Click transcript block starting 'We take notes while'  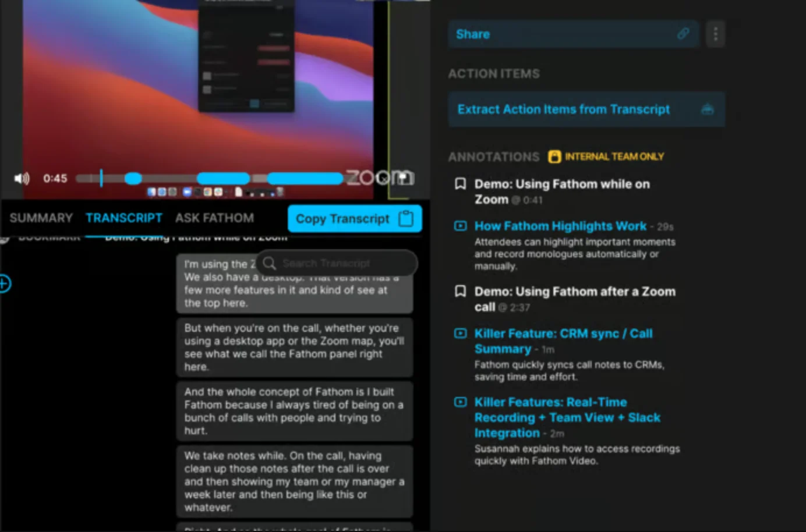pyautogui.click(x=295, y=481)
